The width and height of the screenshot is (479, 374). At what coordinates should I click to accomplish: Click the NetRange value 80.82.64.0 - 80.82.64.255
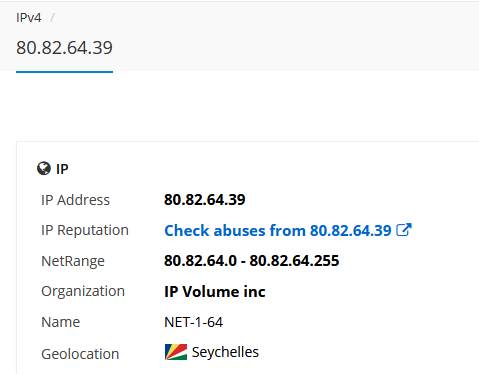(251, 261)
